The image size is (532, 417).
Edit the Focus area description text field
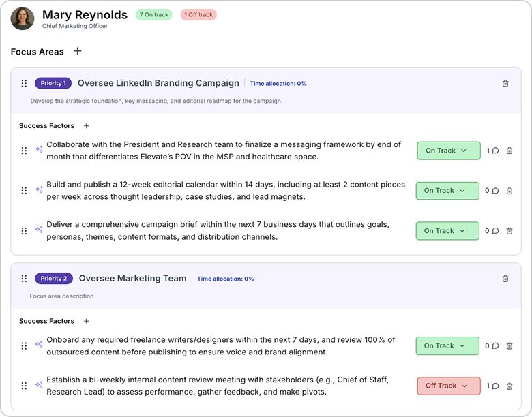pos(61,296)
